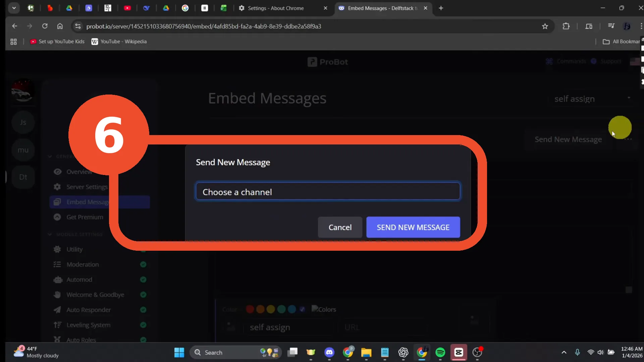Click the Cancel button in dialog
Screen dimensions: 644x362
tap(340, 227)
